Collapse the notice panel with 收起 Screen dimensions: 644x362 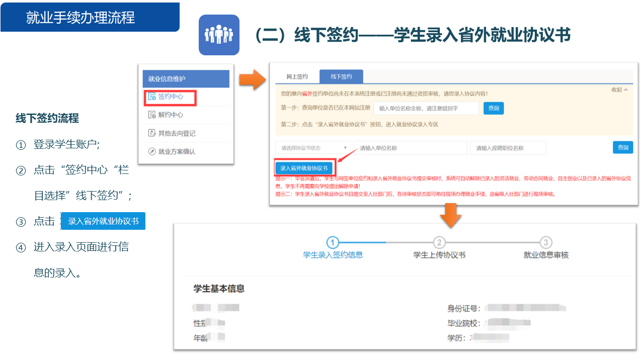click(x=619, y=89)
